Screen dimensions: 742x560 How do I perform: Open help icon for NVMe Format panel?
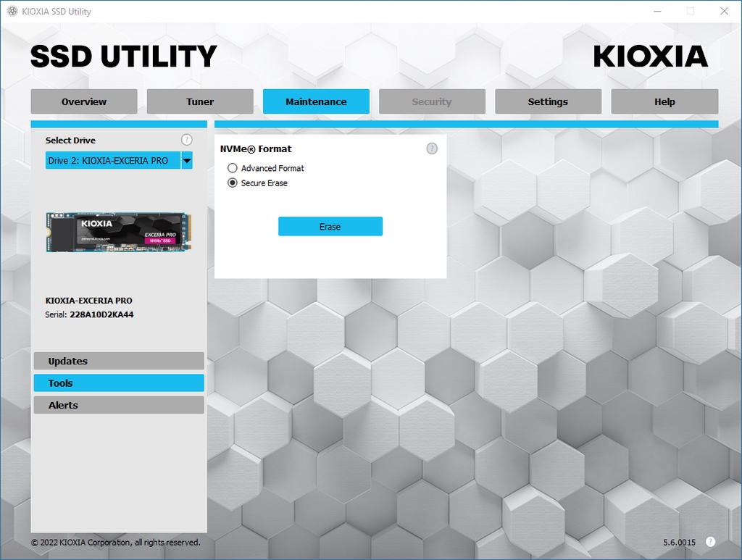pos(432,149)
